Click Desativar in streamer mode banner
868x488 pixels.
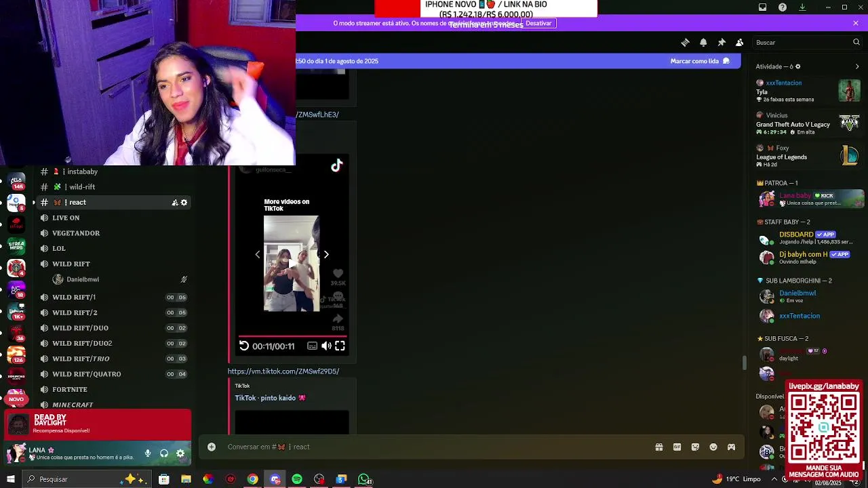coord(538,23)
